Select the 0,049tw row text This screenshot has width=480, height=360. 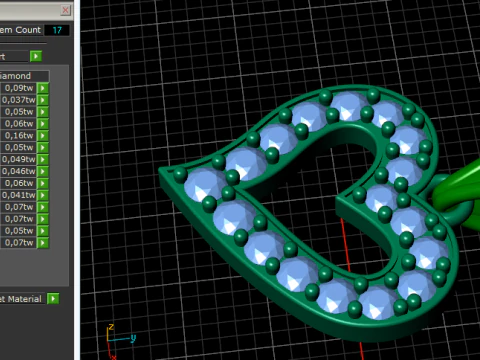[x=18, y=159]
